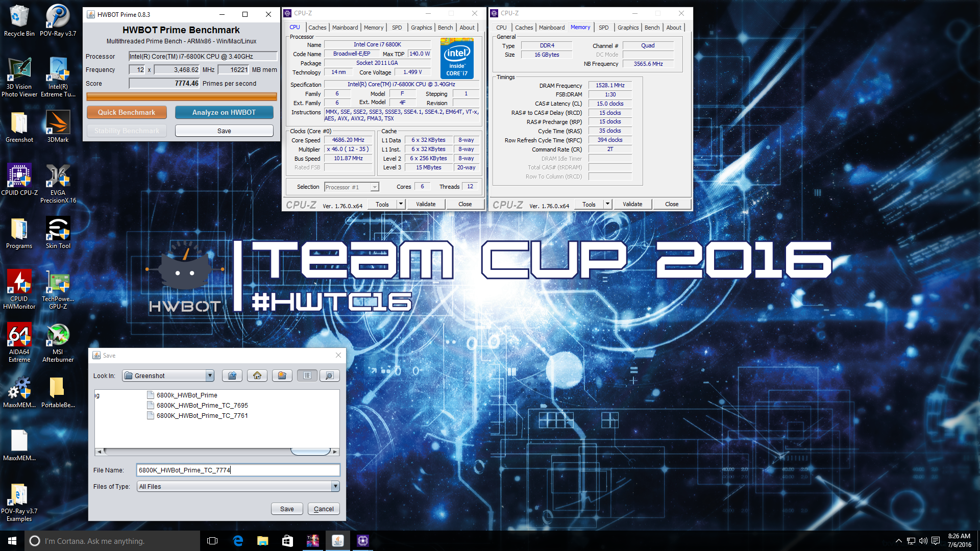Click Save button in HWBOT Prime window

224,131
